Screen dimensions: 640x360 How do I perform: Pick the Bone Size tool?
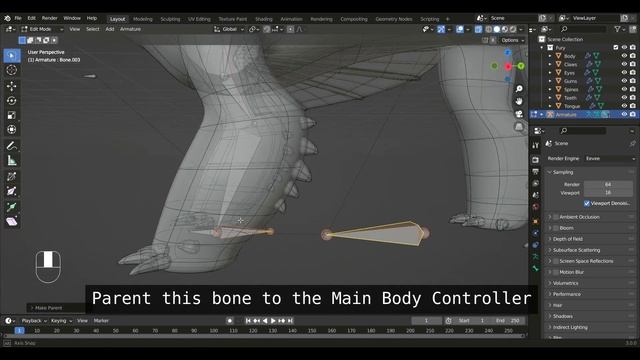pyautogui.click(x=11, y=191)
